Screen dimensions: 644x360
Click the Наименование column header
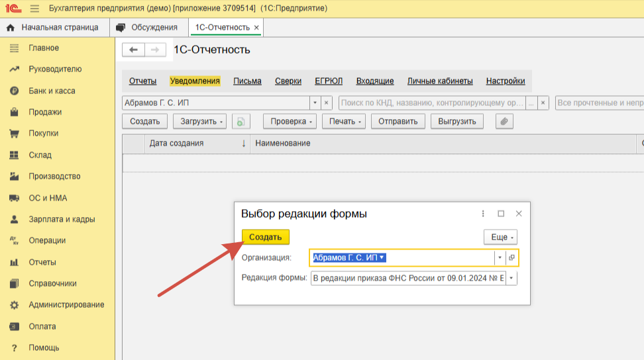click(x=443, y=144)
